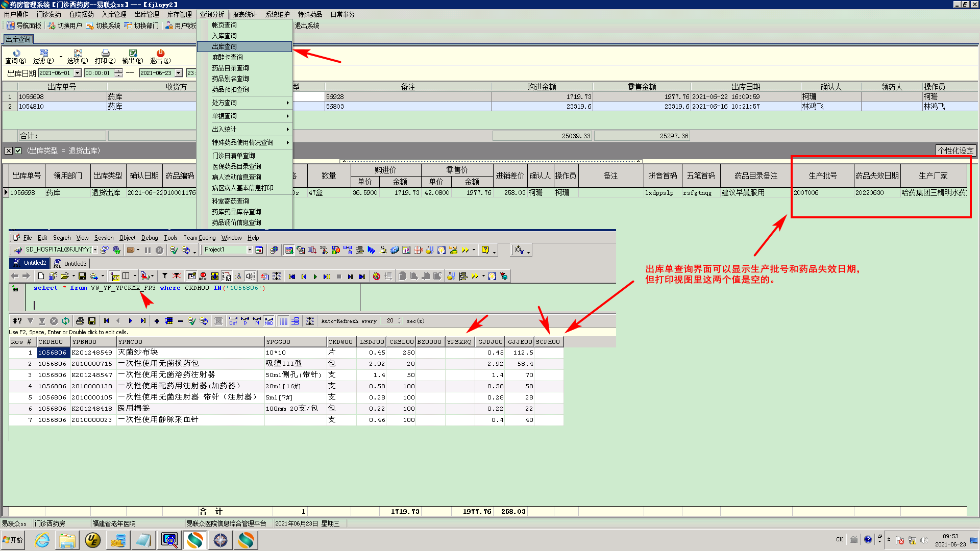The width and height of the screenshot is (980, 551).
Task: Toggle the 出库类型 filter checkbox
Action: [18, 151]
